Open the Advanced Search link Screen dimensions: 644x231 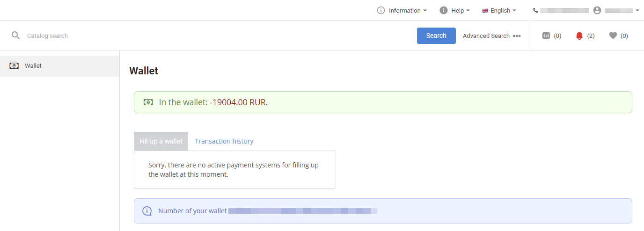pyautogui.click(x=486, y=36)
